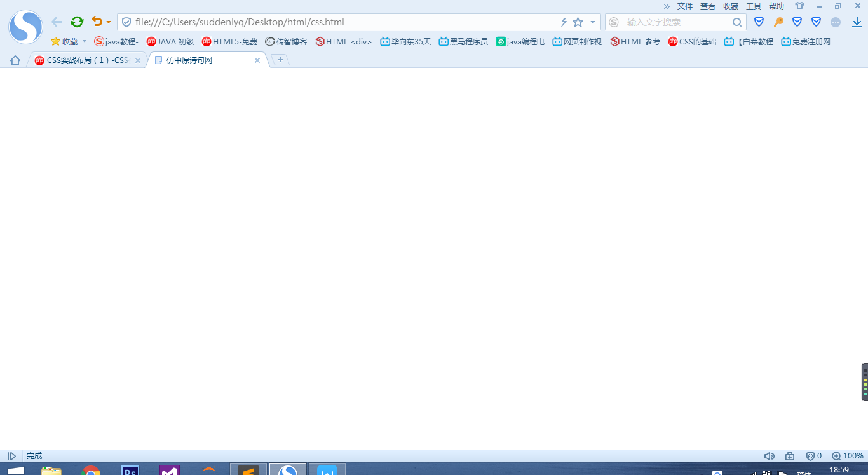Toggle the sidebar panel icon at bottom left
This screenshot has width=868, height=475.
tap(11, 456)
